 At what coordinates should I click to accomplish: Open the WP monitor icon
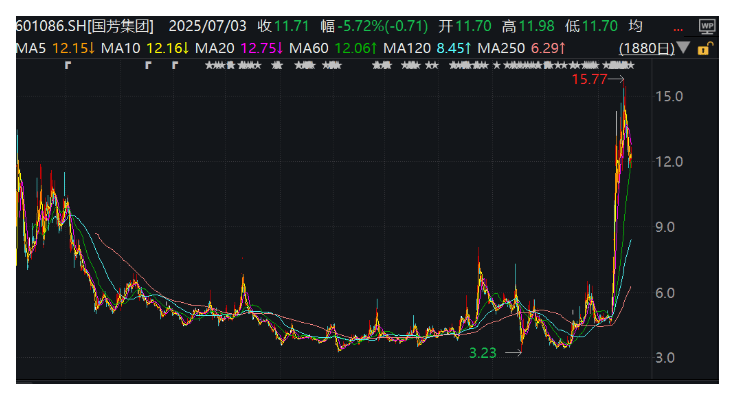707,26
